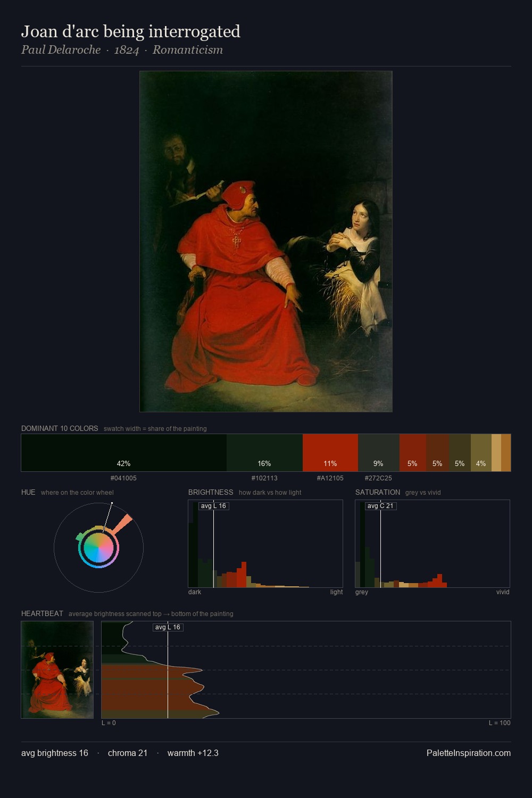
Task: Choose the last orange-brown swatch in the bar
Action: [506, 453]
